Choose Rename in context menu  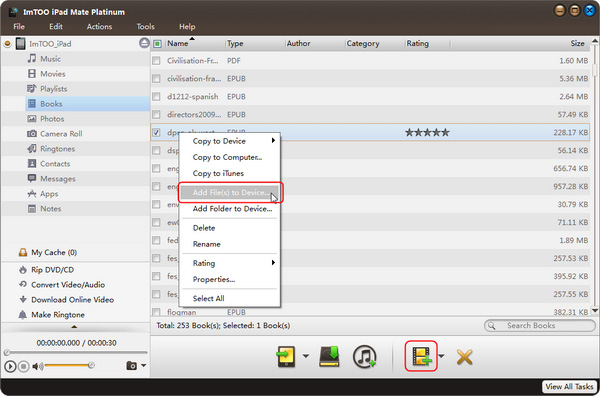point(230,244)
